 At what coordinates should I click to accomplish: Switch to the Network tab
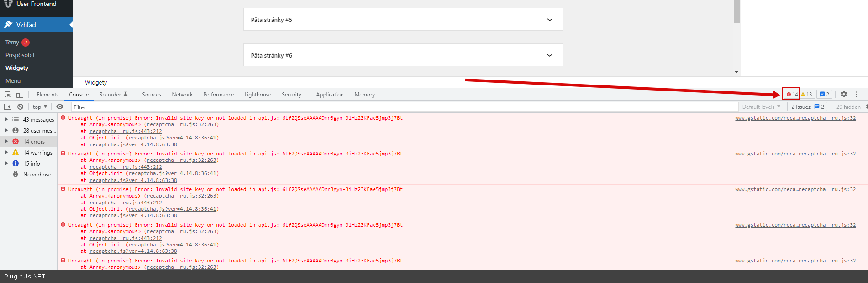pos(182,94)
